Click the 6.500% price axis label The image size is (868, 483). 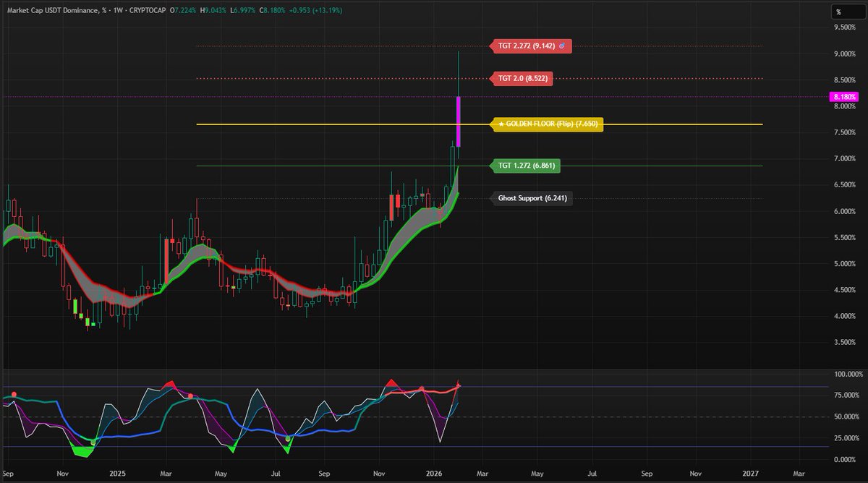(x=846, y=185)
